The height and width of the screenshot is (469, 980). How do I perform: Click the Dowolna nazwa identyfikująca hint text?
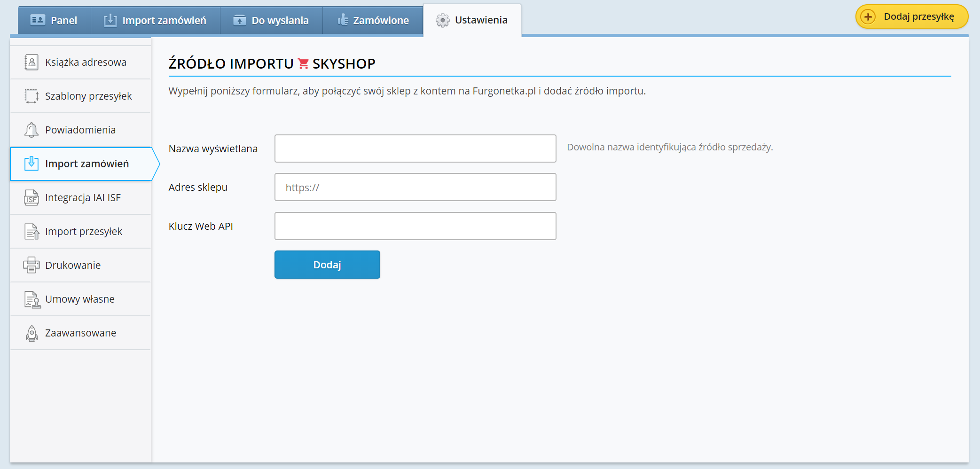tap(670, 147)
